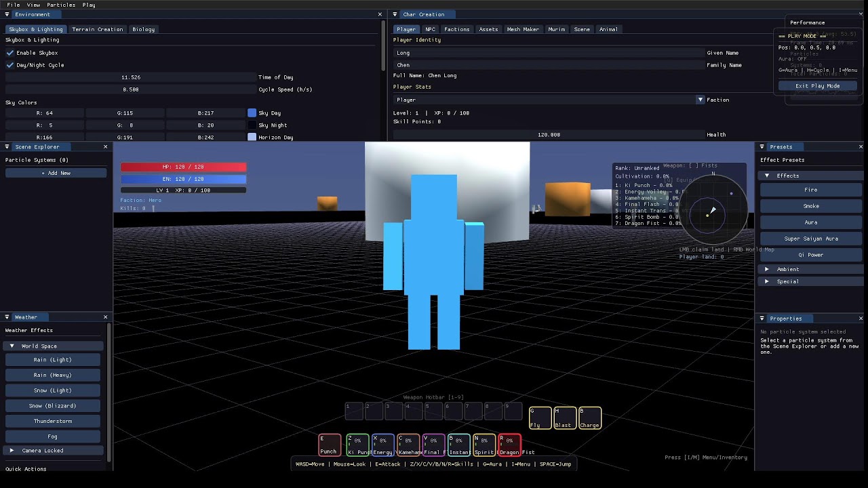Screen dimensions: 868x488
Task: Select weapon hotbar slot 6
Action: [454, 410]
